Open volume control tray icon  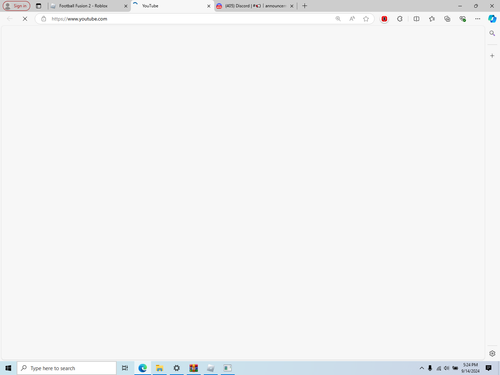point(447,368)
